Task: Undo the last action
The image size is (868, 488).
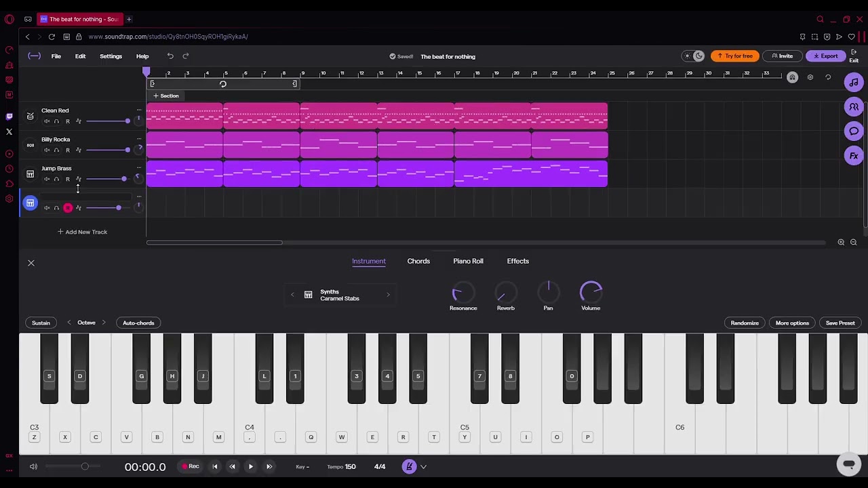Action: pyautogui.click(x=170, y=56)
